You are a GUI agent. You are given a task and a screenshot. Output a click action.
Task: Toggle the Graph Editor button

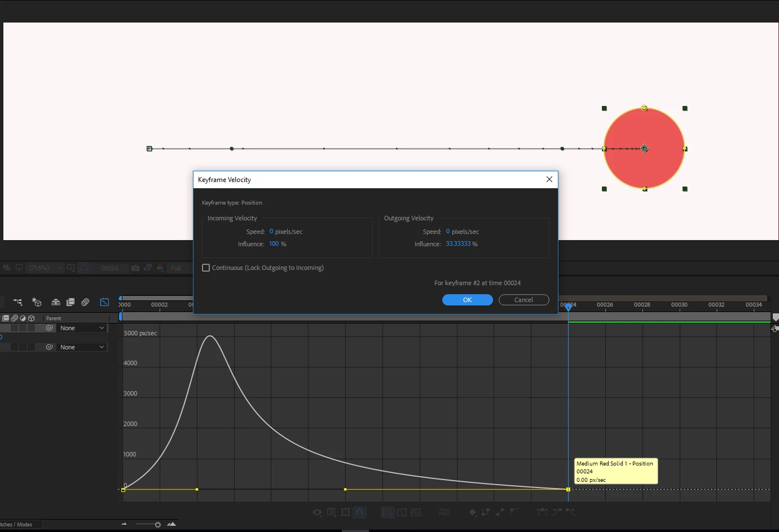tap(104, 302)
